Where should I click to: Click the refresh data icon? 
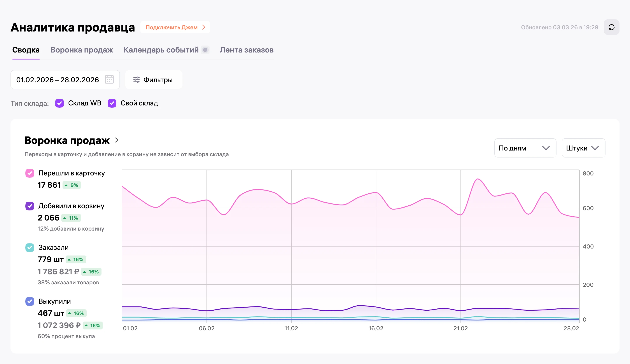pyautogui.click(x=611, y=27)
